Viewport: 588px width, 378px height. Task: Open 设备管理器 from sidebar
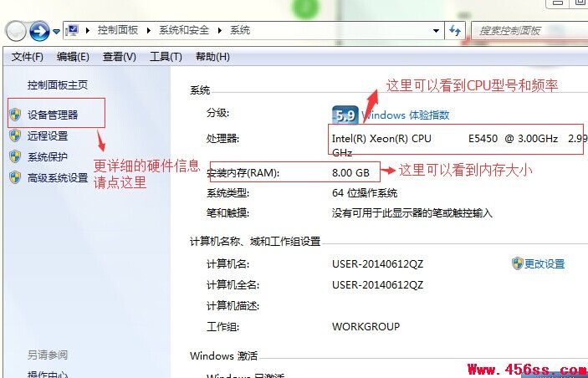click(53, 115)
